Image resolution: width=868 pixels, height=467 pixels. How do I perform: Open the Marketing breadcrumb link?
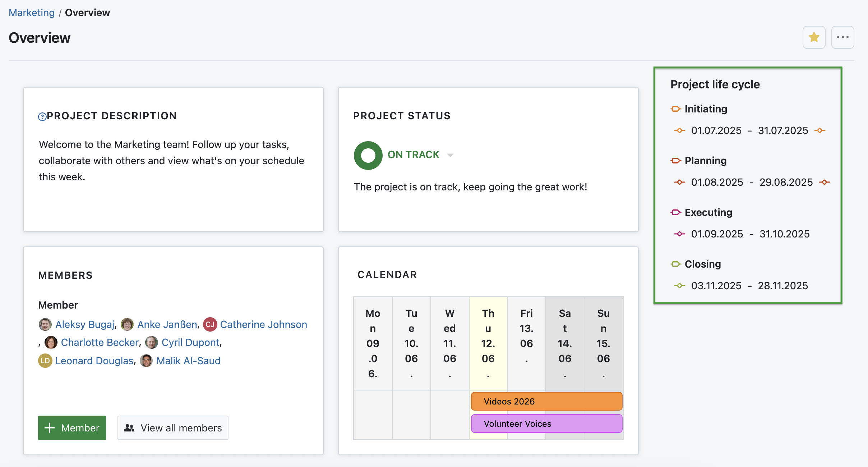tap(32, 12)
